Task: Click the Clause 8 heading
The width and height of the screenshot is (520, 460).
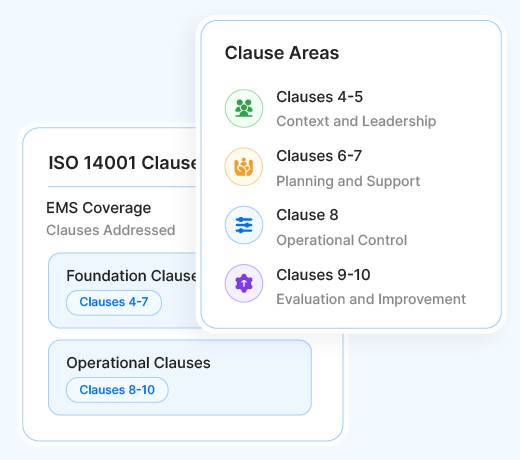Action: [x=307, y=215]
